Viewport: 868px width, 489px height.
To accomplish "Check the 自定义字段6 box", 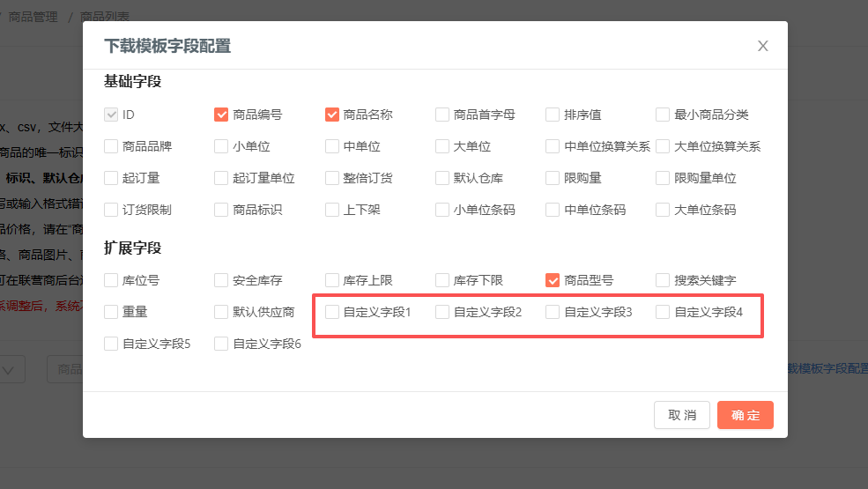I will (x=221, y=344).
